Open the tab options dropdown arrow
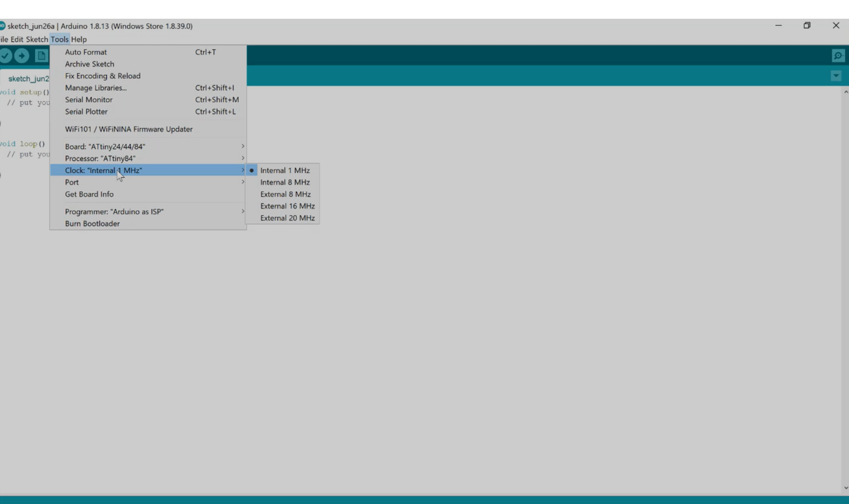849x504 pixels. pyautogui.click(x=836, y=76)
